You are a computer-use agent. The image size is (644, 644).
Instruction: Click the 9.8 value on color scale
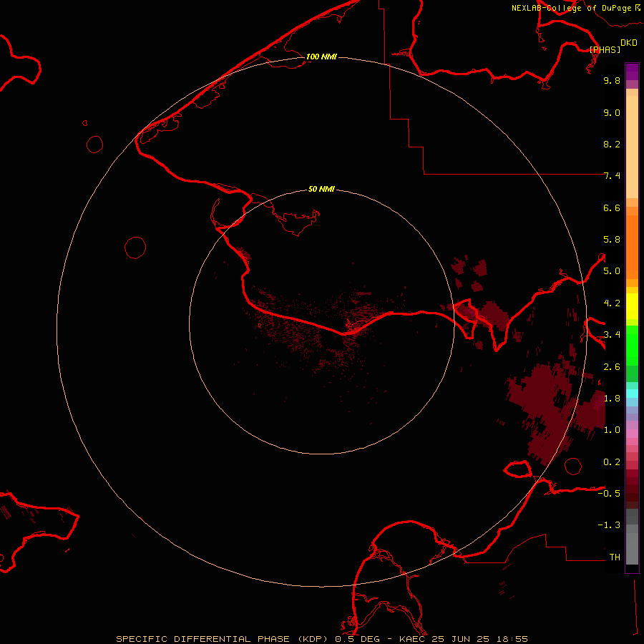(612, 80)
